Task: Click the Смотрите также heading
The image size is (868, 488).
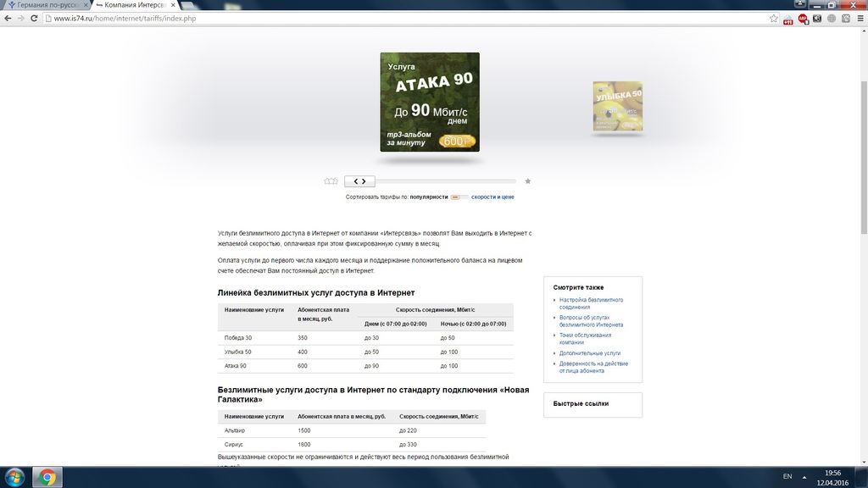Action: pyautogui.click(x=578, y=288)
